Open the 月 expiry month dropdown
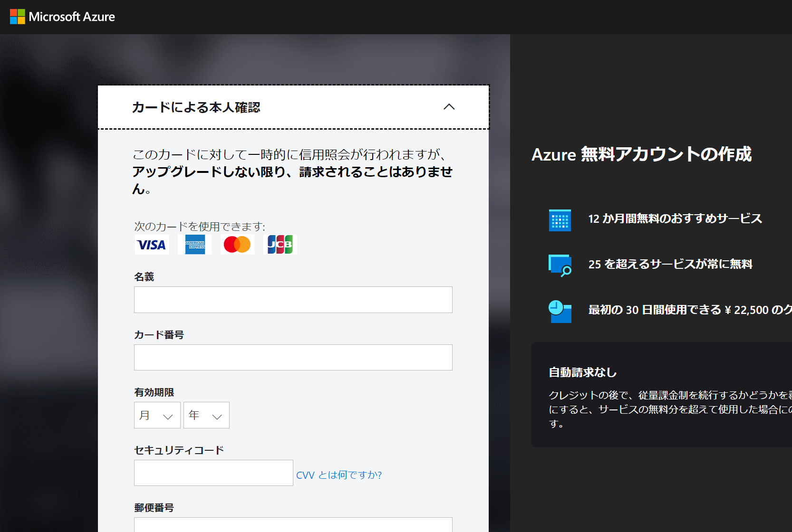The image size is (792, 532). tap(157, 415)
